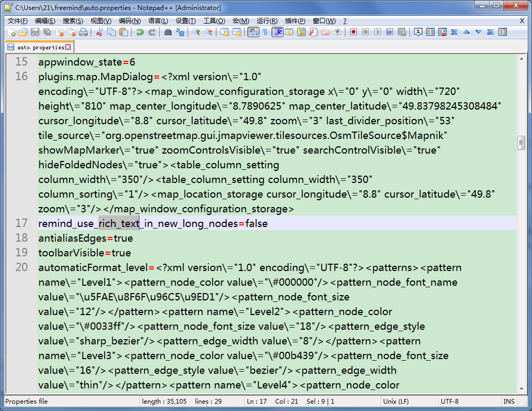Click the INS indicator in status bar
Image resolution: width=532 pixels, height=411 pixels.
(x=509, y=402)
